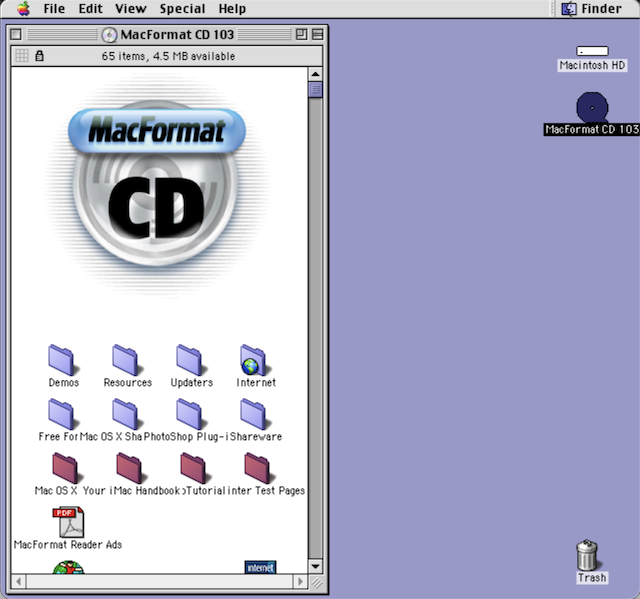This screenshot has height=599, width=640.
Task: Select the partially visible globe icon at bottom
Action: [69, 567]
